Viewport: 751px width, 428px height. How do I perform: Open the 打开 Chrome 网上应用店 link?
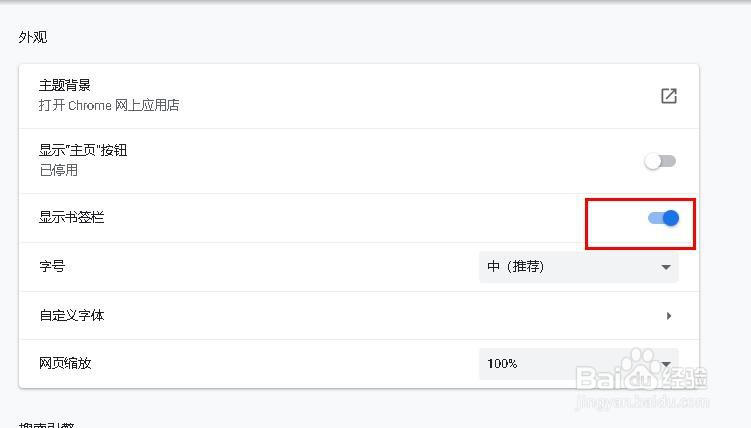coord(109,105)
